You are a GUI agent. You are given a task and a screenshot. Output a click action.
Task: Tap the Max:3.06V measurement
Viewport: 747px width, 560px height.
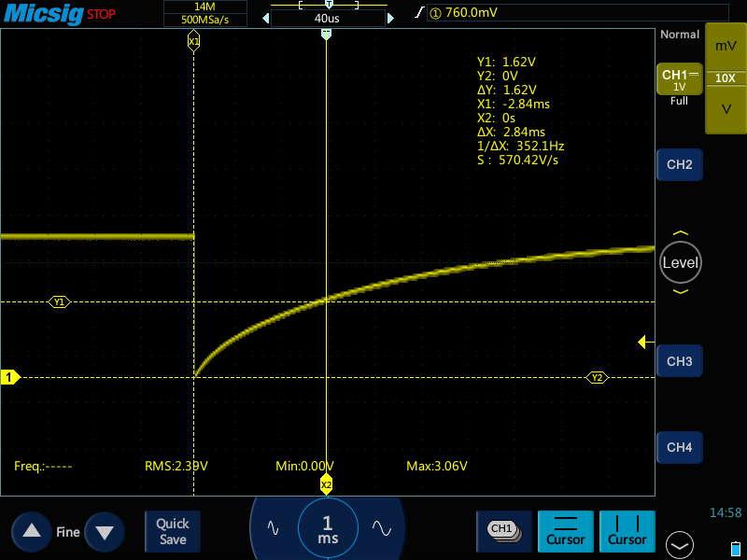click(x=437, y=466)
